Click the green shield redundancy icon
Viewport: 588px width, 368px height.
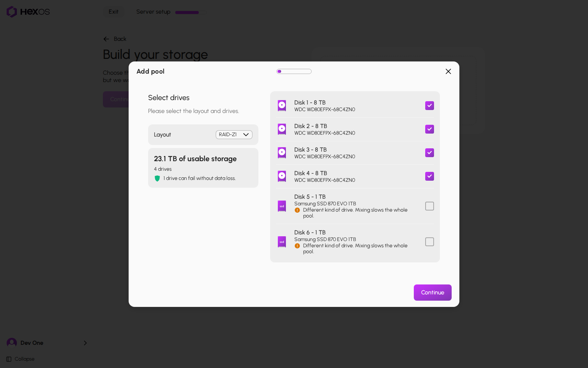pyautogui.click(x=157, y=178)
